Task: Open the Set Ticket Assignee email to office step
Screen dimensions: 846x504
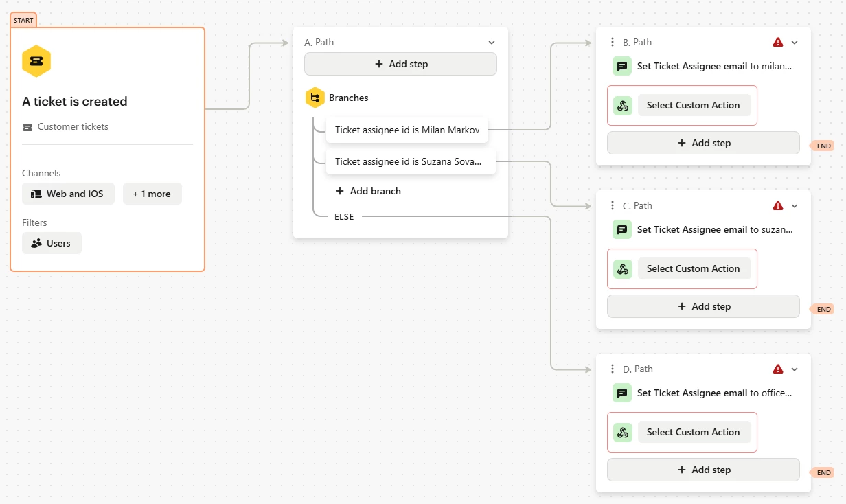Action: [x=714, y=393]
